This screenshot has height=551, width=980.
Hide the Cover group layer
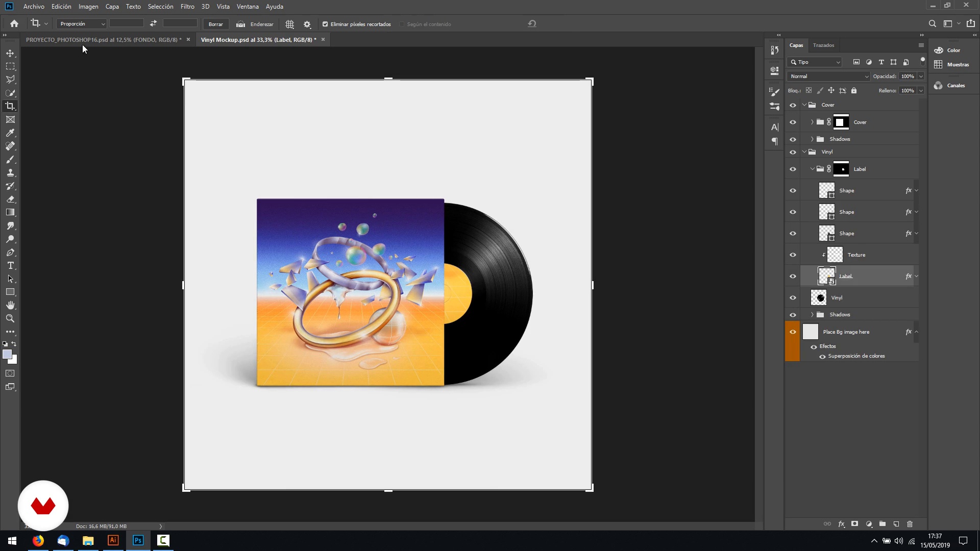point(793,105)
